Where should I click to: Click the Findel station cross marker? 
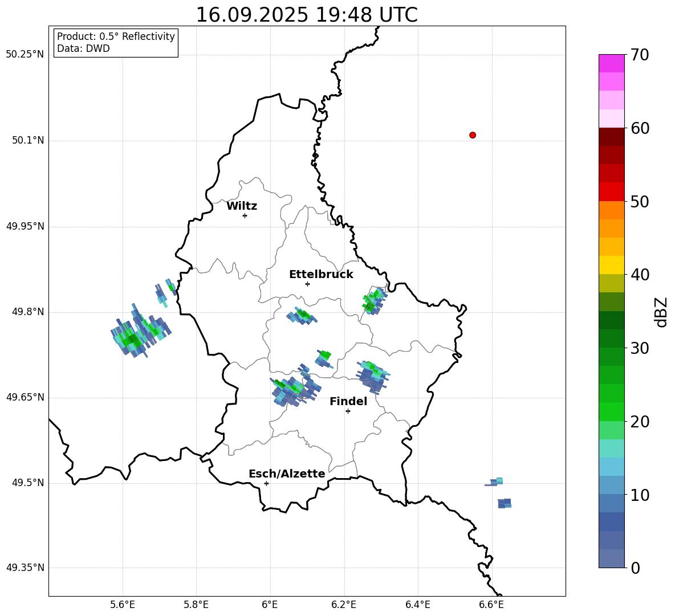[x=348, y=411]
